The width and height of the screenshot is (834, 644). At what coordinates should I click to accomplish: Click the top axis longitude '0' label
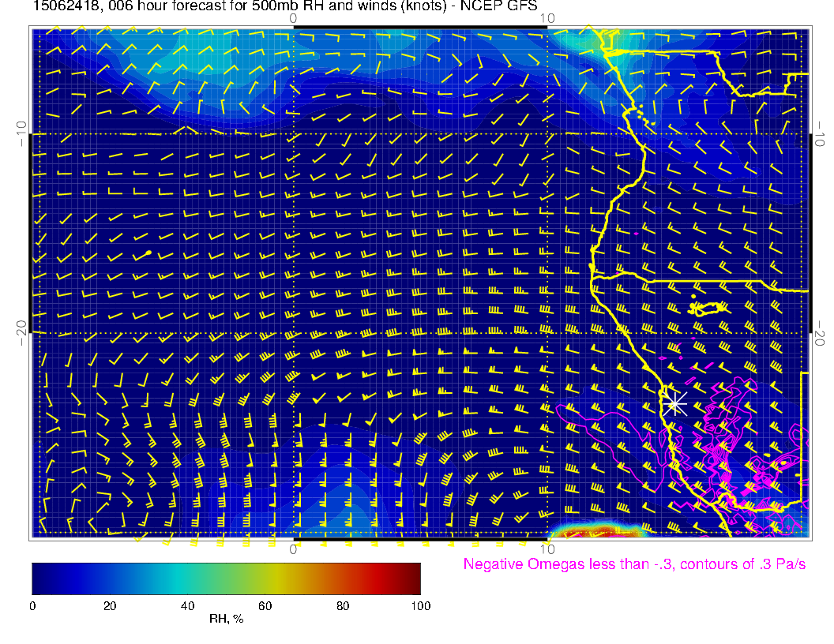click(x=293, y=19)
